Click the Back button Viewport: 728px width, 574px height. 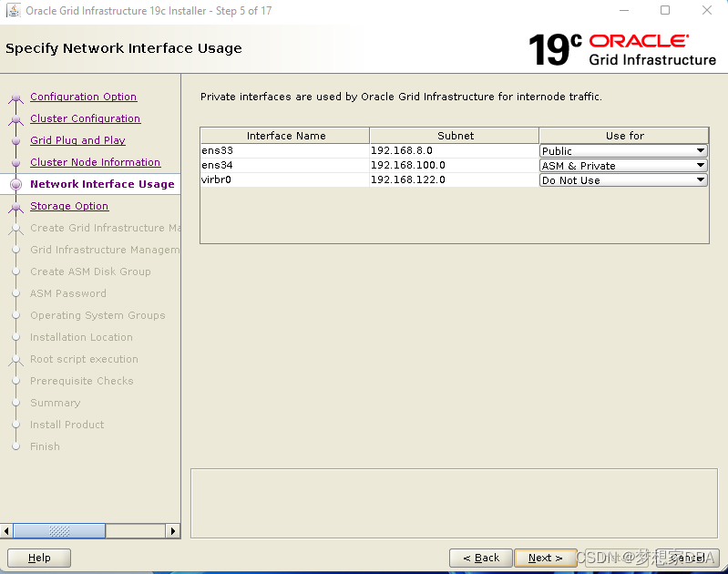click(481, 558)
